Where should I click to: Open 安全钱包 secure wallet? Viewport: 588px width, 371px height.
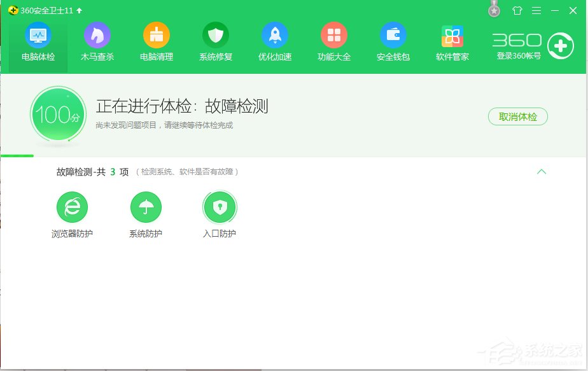click(393, 41)
